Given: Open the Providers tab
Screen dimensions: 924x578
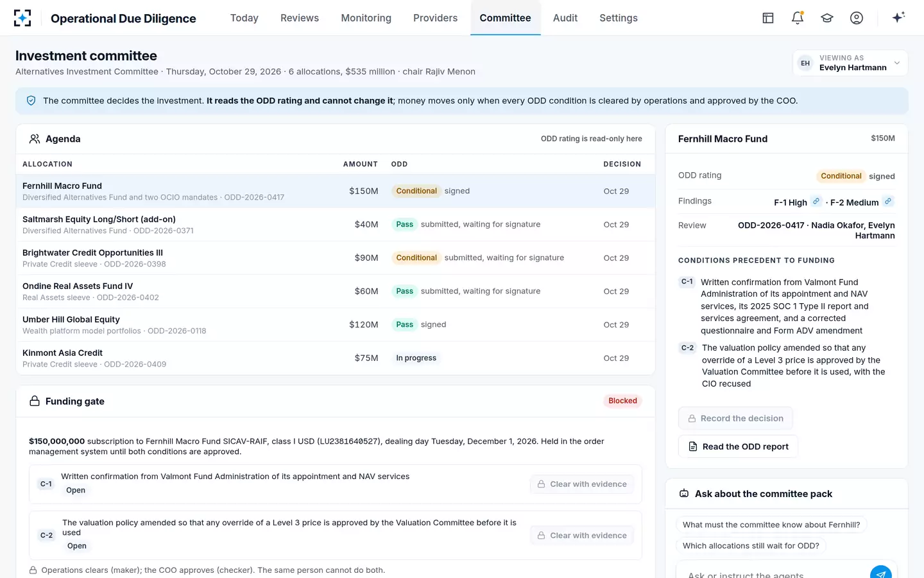Looking at the screenshot, I should [x=436, y=18].
